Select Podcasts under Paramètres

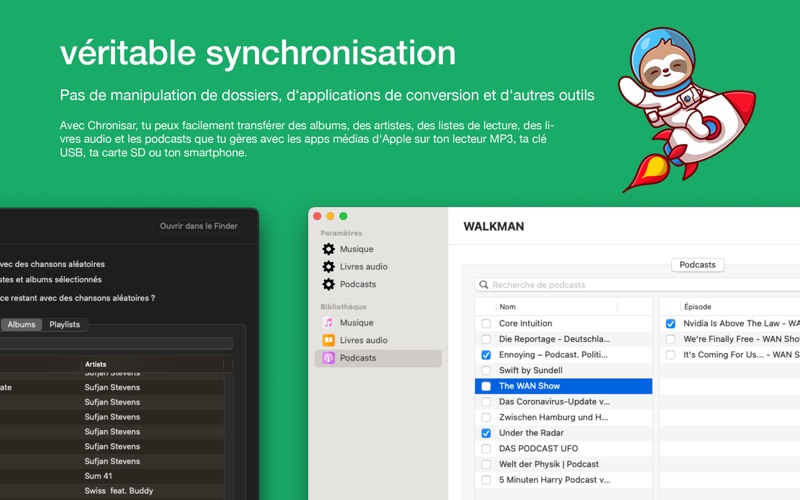click(358, 284)
